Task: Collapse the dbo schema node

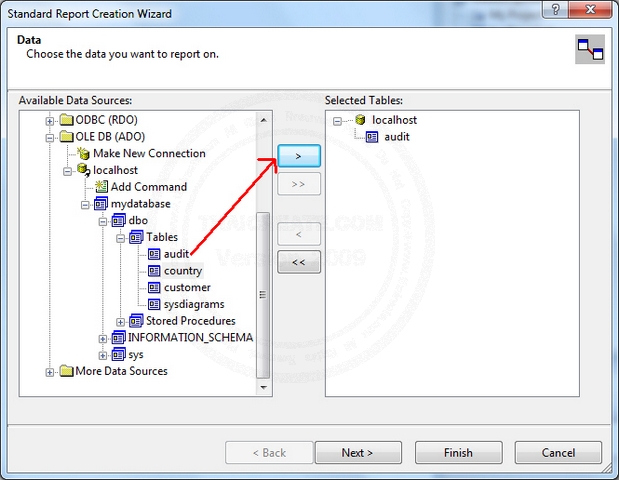Action: point(103,221)
